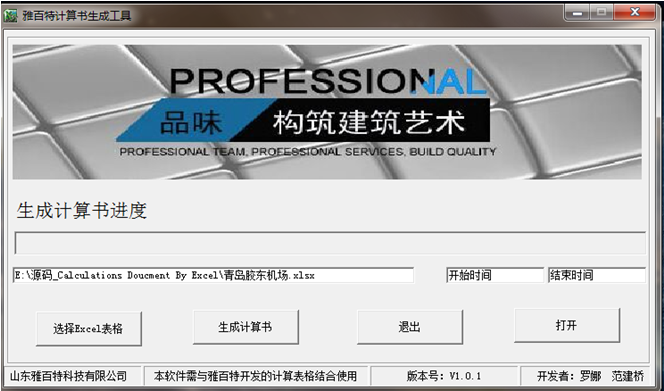Click the app icon in title bar

[x=10, y=16]
